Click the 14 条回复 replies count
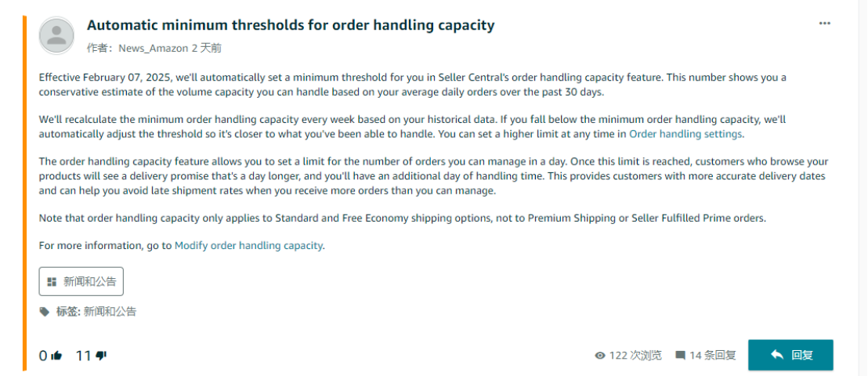Image resolution: width=868 pixels, height=376 pixels. tap(712, 356)
